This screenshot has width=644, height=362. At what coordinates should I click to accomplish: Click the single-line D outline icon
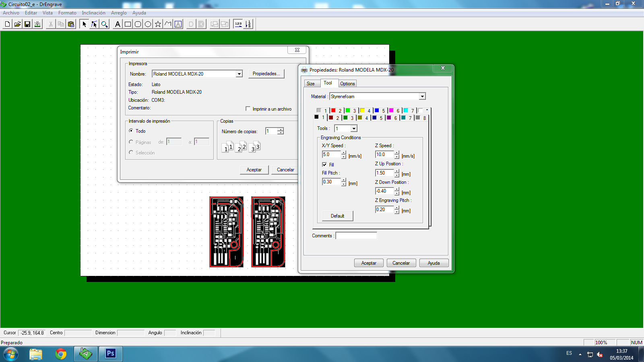[x=191, y=24]
